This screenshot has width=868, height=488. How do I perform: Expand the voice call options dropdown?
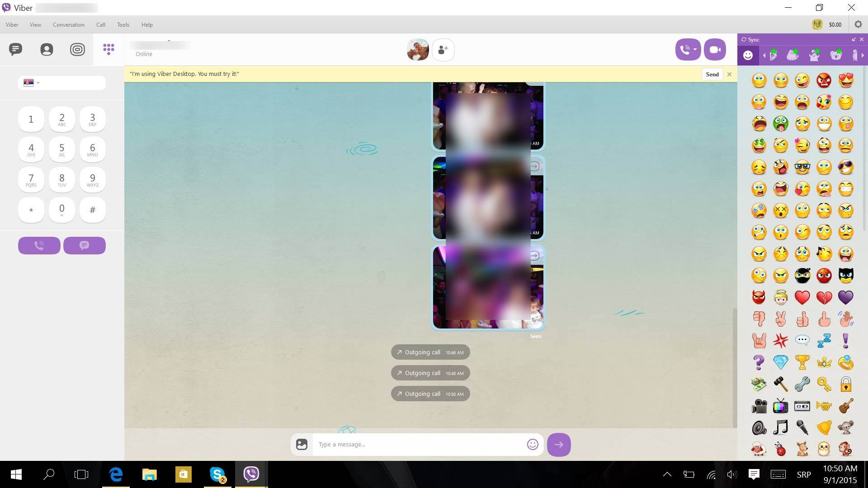[x=695, y=50]
